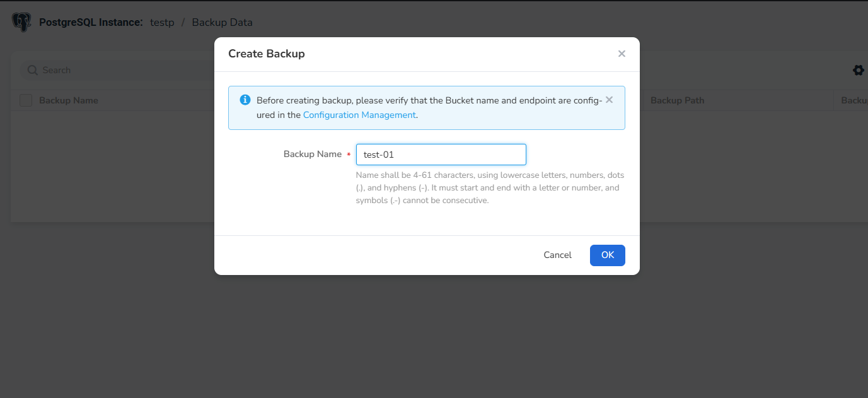This screenshot has height=398, width=868.
Task: Click the required asterisk beside Backup Name
Action: (348, 154)
